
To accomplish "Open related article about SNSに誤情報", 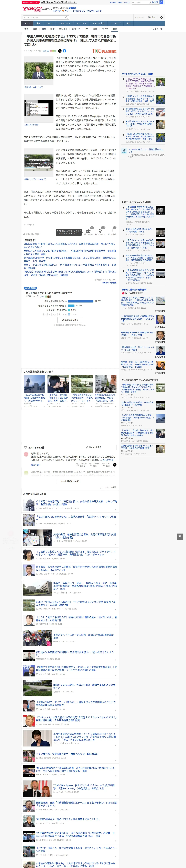I will click(x=70, y=245).
